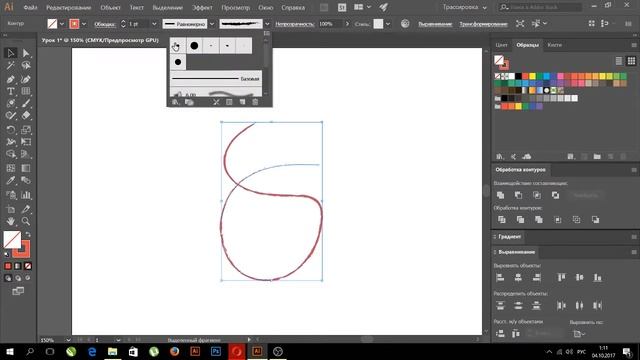Viewport: 640px width, 360px height.
Task: Select the Rotate tool
Action: coord(11,130)
